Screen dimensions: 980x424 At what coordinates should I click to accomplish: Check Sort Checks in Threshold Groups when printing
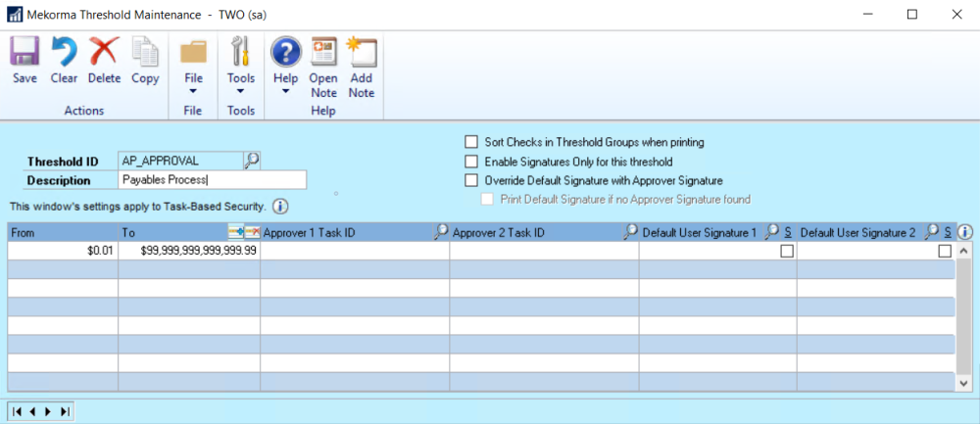(x=470, y=142)
